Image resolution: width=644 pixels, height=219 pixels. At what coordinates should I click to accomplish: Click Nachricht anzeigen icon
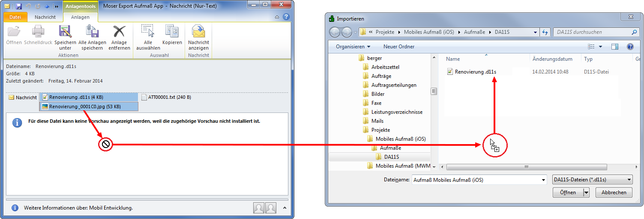[x=198, y=31]
